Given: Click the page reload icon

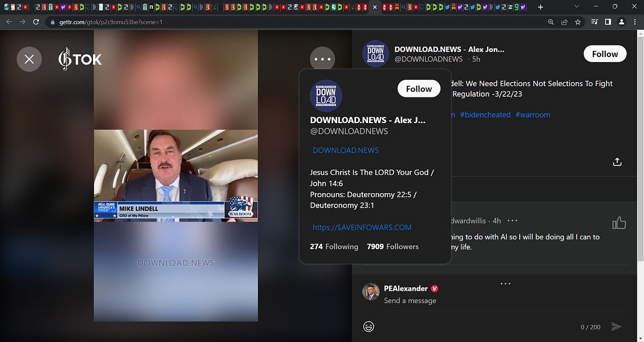Looking at the screenshot, I should (x=35, y=22).
